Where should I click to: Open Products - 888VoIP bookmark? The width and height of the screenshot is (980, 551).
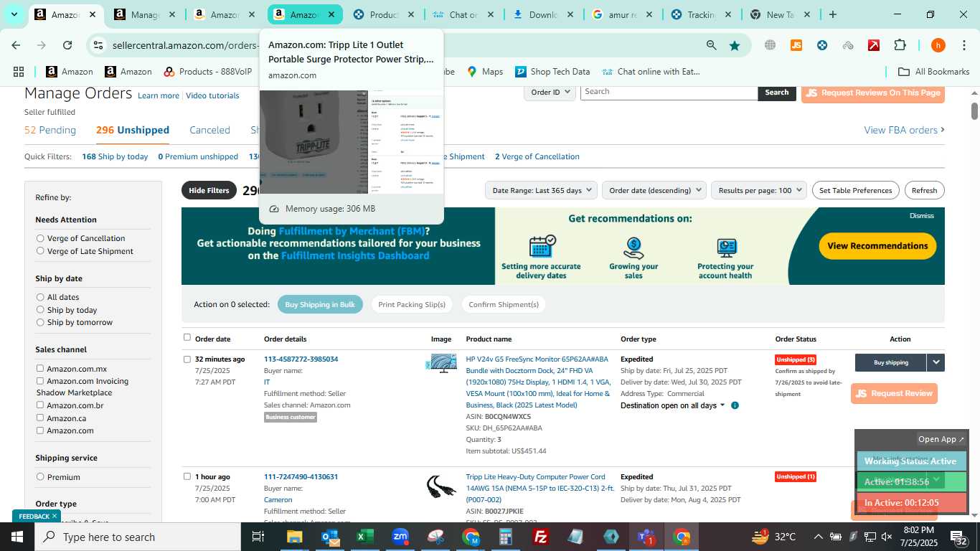208,72
